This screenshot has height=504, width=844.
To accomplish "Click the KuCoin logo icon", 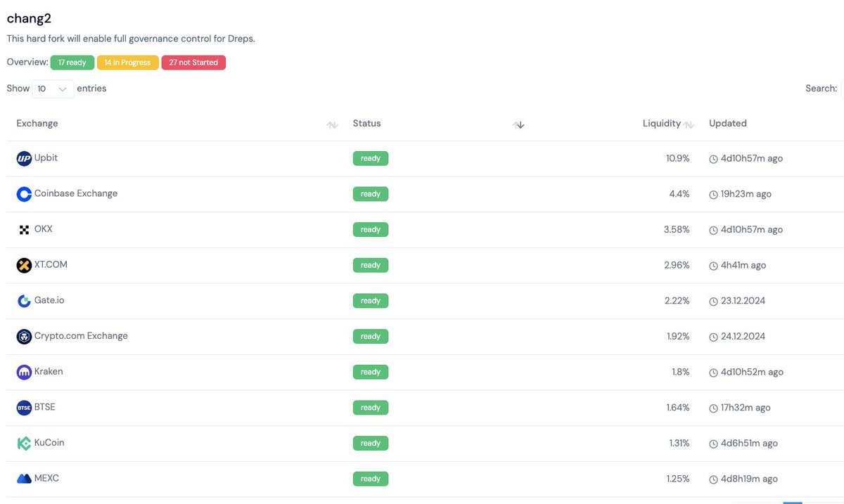I will pos(24,444).
